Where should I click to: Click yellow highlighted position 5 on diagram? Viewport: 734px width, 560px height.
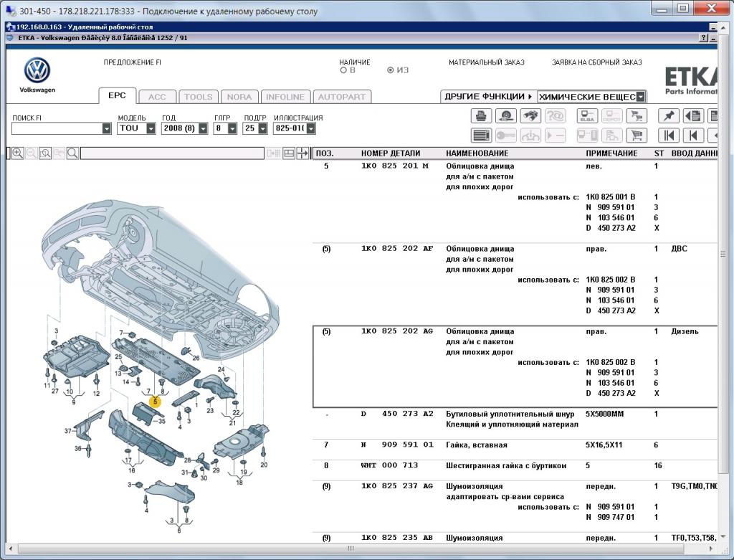[155, 402]
